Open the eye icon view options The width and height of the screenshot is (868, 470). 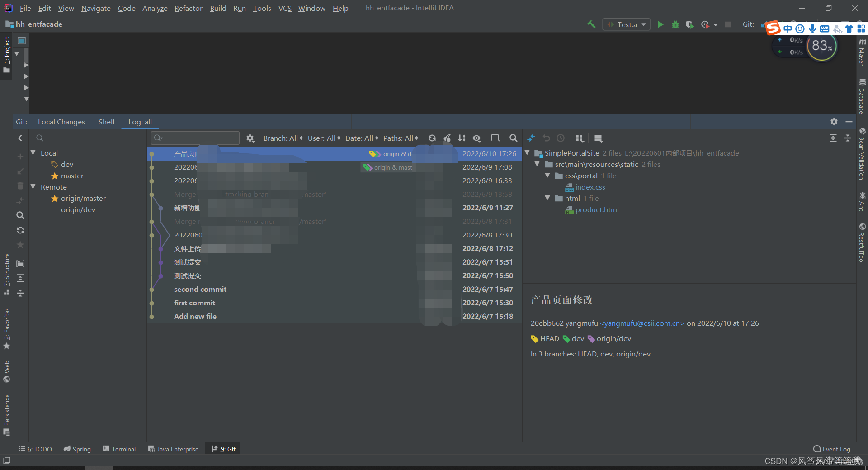[x=477, y=138]
